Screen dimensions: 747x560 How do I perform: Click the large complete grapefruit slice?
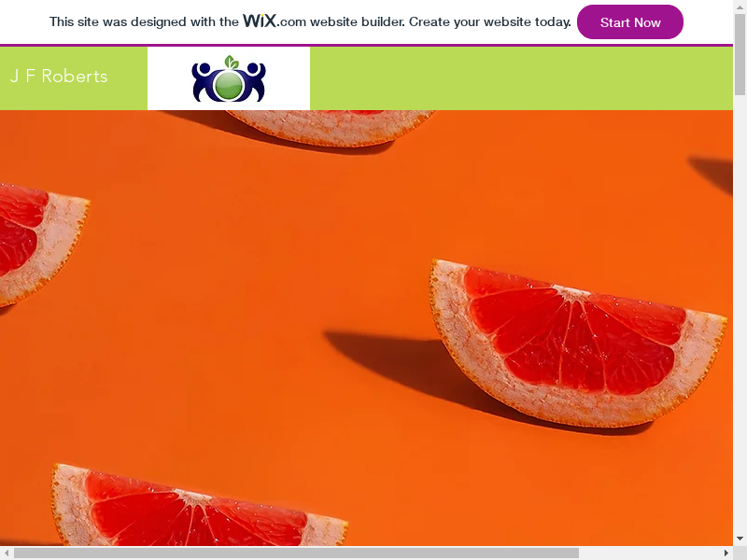(578, 343)
